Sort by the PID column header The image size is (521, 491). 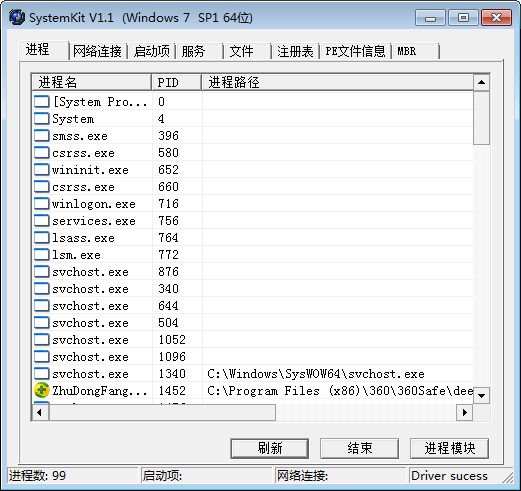point(177,82)
